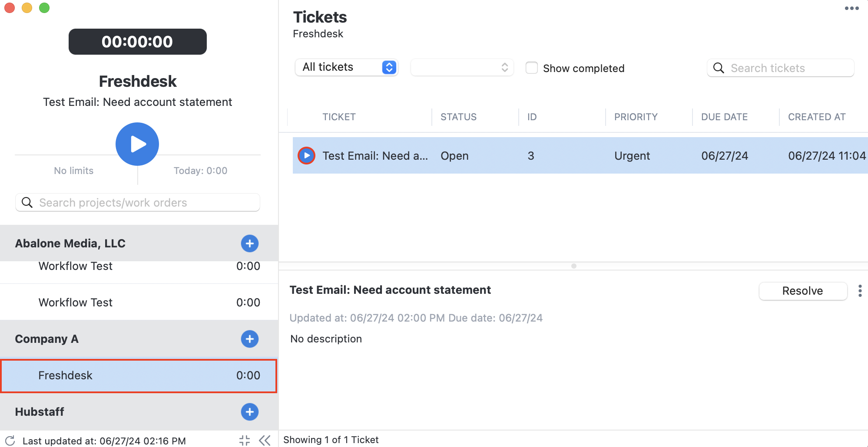Switch to compact view icon
The image size is (868, 447).
click(245, 440)
